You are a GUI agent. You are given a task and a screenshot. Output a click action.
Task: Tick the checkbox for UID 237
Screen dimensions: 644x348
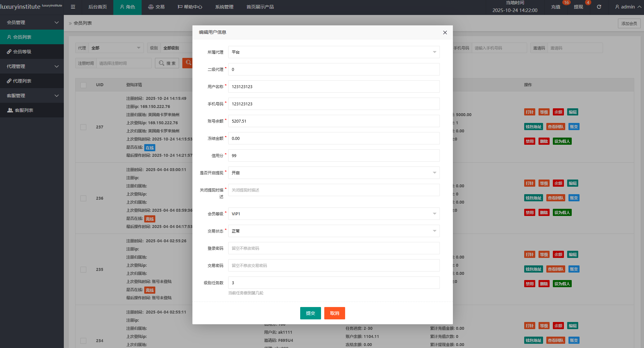83,127
